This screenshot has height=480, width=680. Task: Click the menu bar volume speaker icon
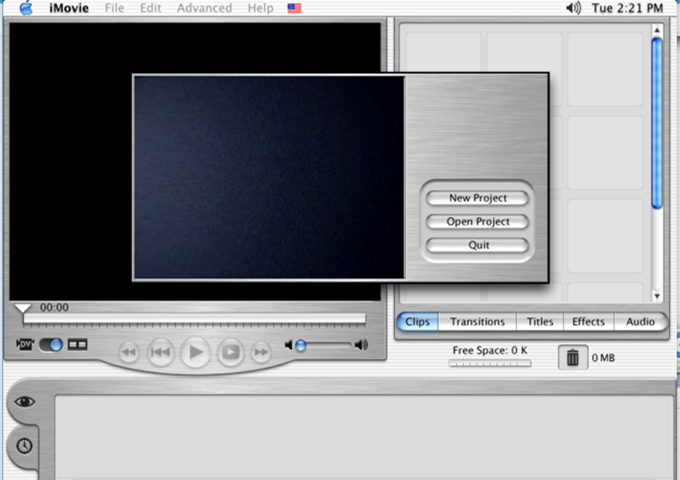pyautogui.click(x=573, y=8)
